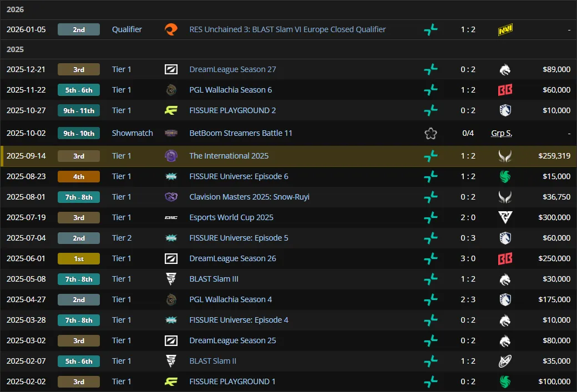
Task: Click the PGL Wallachia Season 6 logo
Action: coord(171,90)
